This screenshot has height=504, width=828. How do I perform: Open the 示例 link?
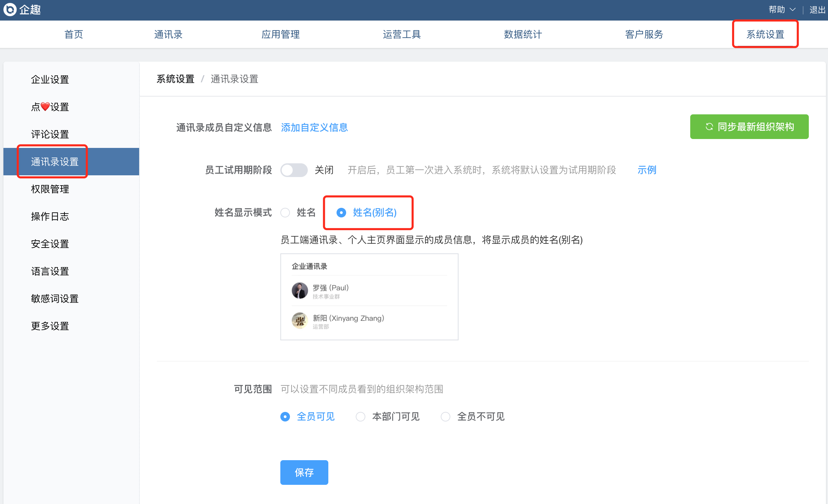pyautogui.click(x=647, y=170)
